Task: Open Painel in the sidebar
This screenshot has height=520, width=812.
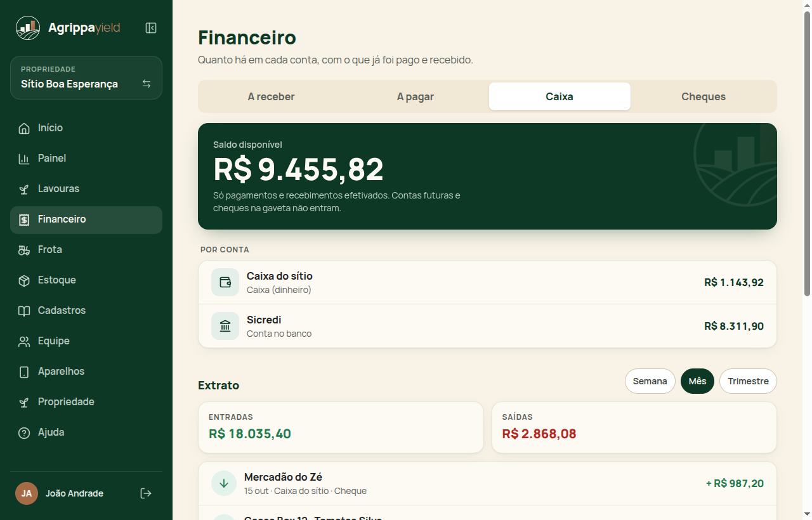Action: (x=86, y=159)
